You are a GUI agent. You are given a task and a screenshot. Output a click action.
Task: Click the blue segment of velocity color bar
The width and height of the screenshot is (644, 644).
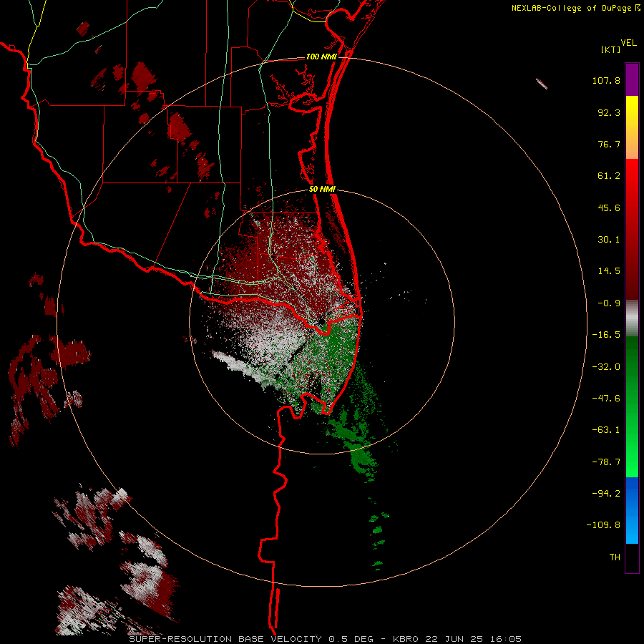pos(632,510)
